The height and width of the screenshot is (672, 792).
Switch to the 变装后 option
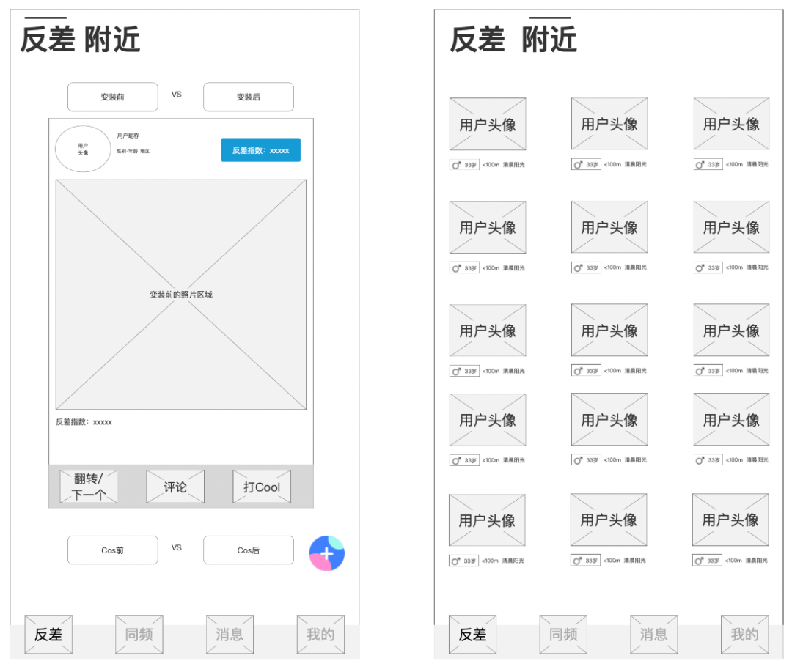(x=248, y=97)
